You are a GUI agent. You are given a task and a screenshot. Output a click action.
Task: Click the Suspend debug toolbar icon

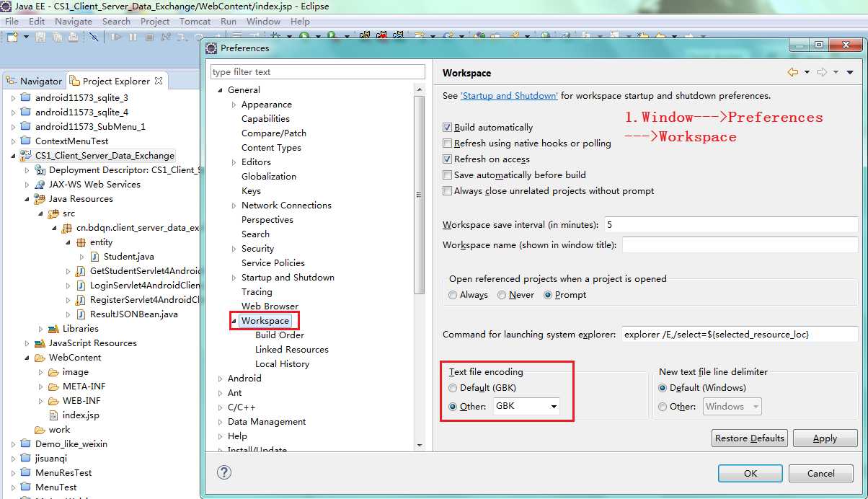[x=133, y=37]
